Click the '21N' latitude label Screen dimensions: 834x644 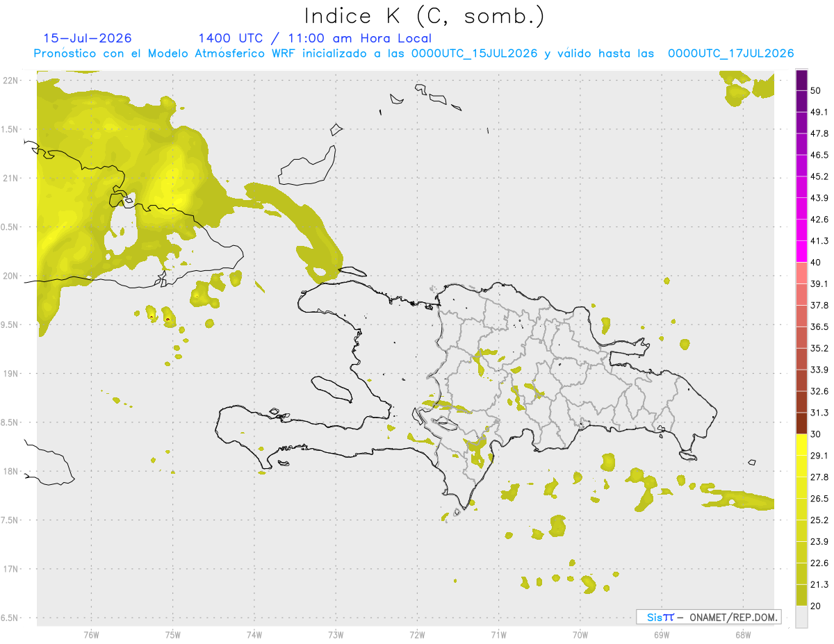point(10,178)
